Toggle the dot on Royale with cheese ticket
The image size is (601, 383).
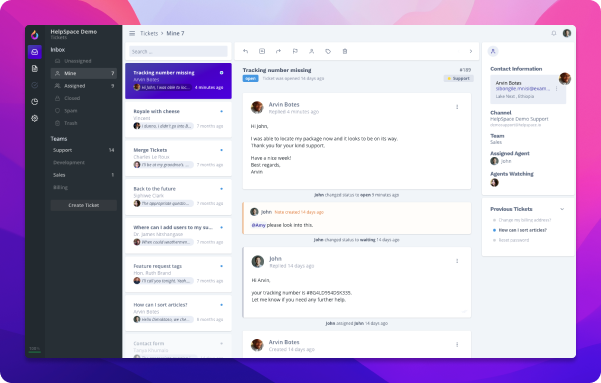[x=222, y=111]
